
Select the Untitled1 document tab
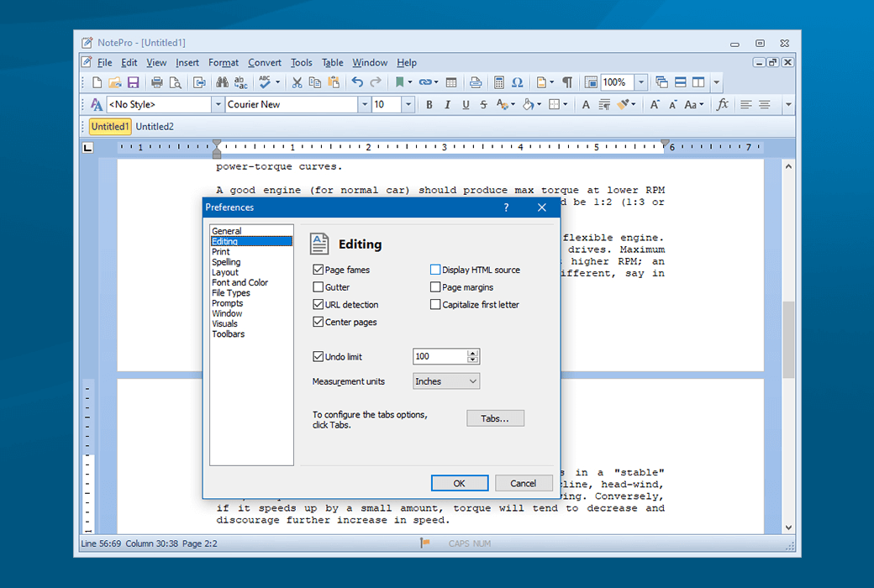pyautogui.click(x=110, y=127)
